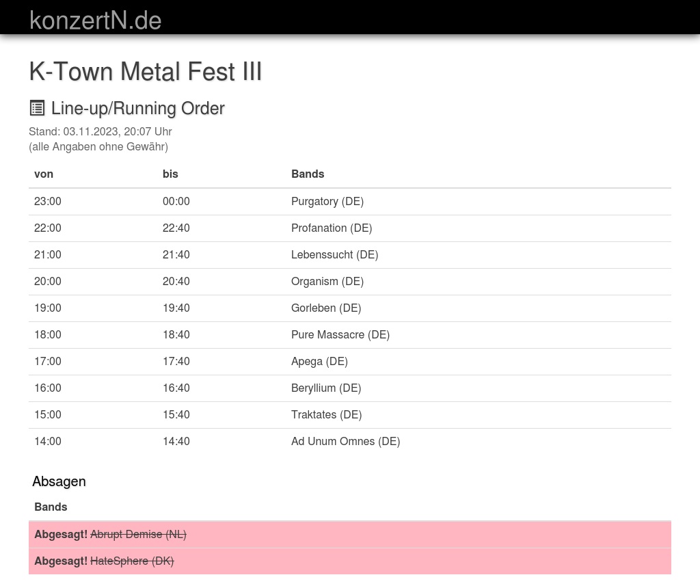Screen dimensions: 700x588
Task: Click Traktates (DE) in the lineup
Action: 326,414
